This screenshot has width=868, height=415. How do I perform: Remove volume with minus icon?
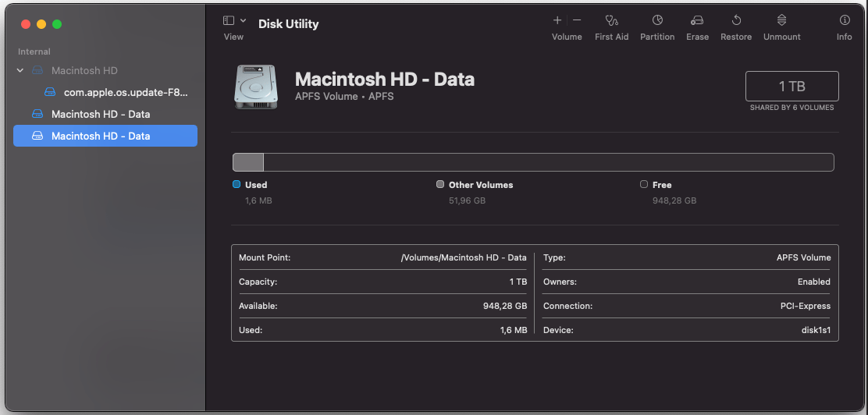pyautogui.click(x=577, y=20)
